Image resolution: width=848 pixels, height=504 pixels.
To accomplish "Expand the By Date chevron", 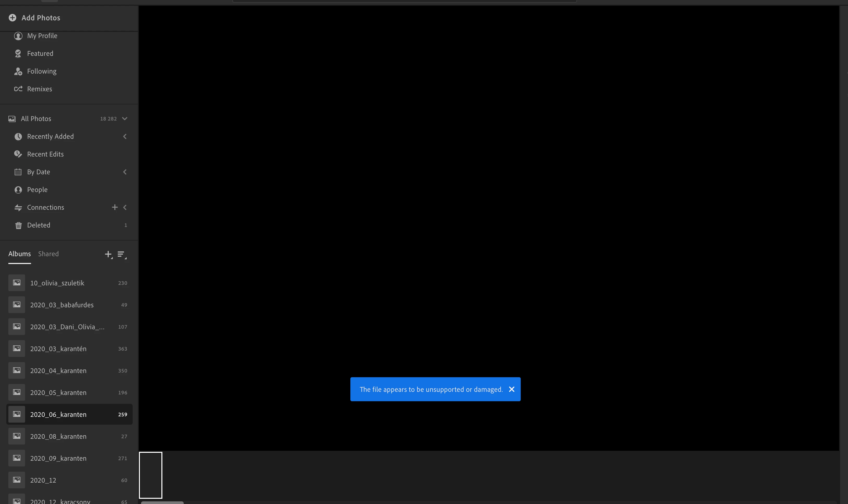I will (125, 172).
